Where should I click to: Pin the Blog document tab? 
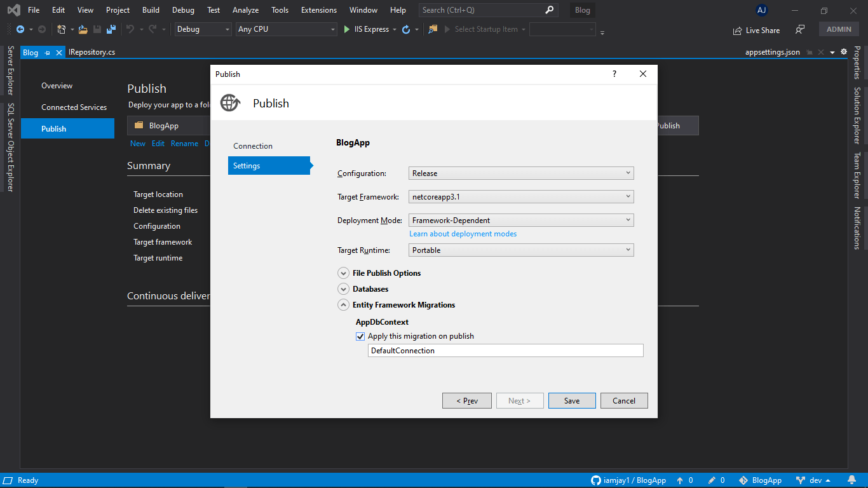click(x=48, y=53)
